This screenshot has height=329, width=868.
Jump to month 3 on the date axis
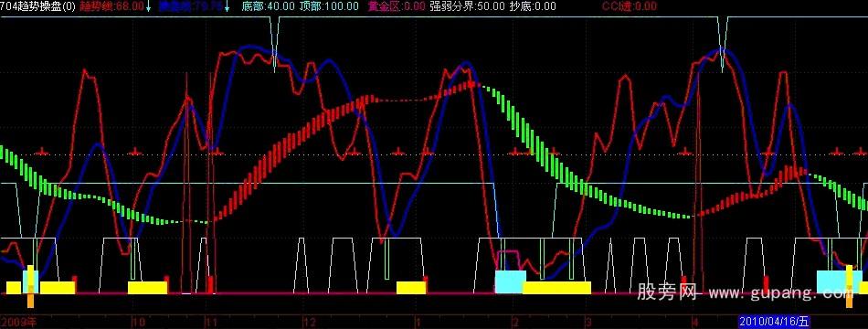pyautogui.click(x=589, y=323)
